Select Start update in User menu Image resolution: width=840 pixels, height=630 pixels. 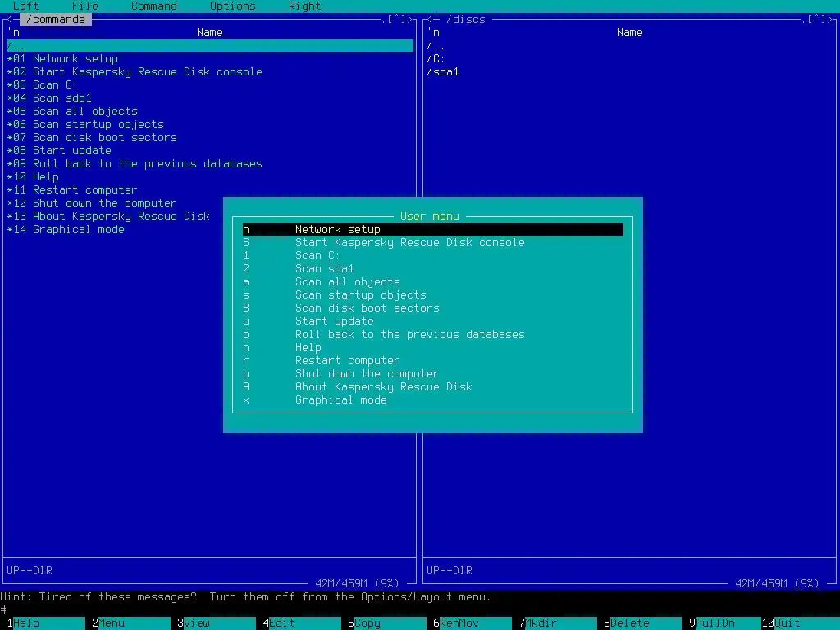click(x=433, y=321)
